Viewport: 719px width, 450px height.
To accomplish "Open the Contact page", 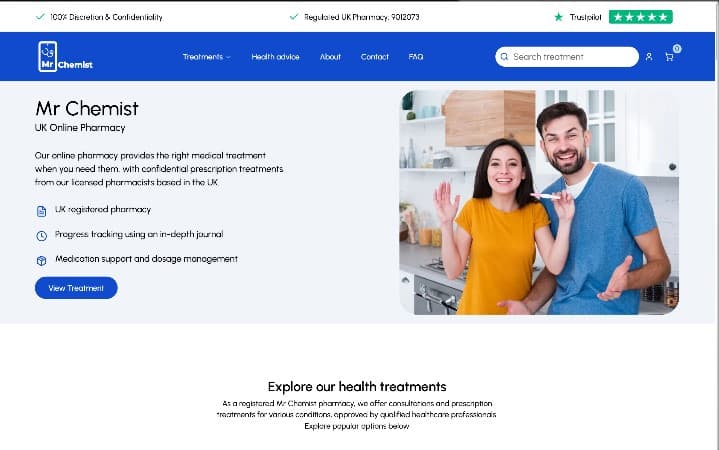I will pos(375,57).
